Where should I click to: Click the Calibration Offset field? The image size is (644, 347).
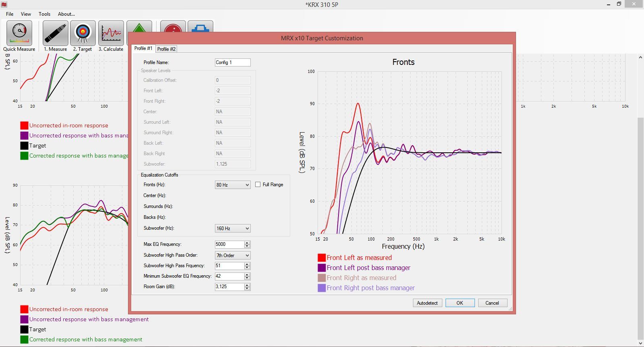(233, 80)
